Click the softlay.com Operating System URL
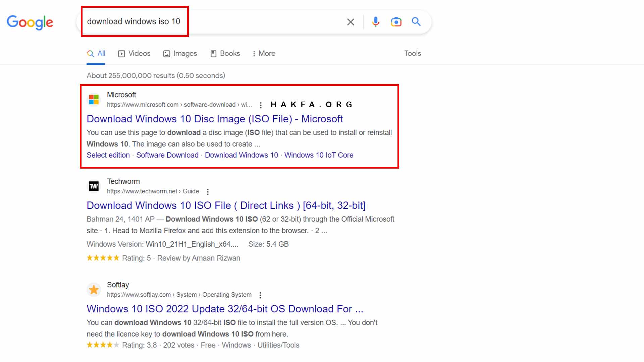The width and height of the screenshot is (644, 362). tap(179, 295)
